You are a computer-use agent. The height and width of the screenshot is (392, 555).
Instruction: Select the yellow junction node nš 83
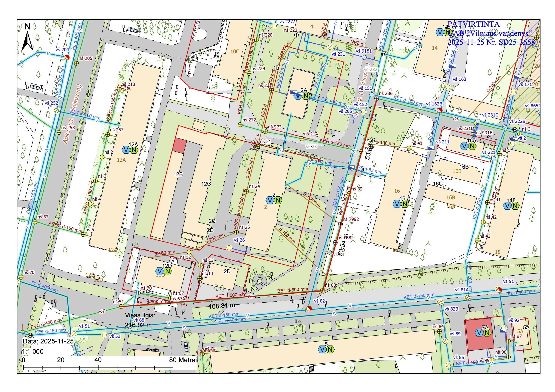point(323,290)
